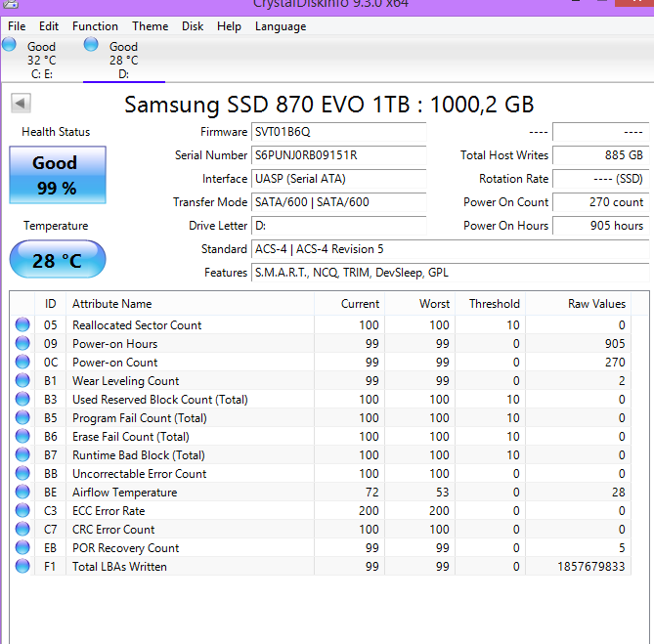The height and width of the screenshot is (644, 654).
Task: Open the Help menu
Action: tap(229, 26)
